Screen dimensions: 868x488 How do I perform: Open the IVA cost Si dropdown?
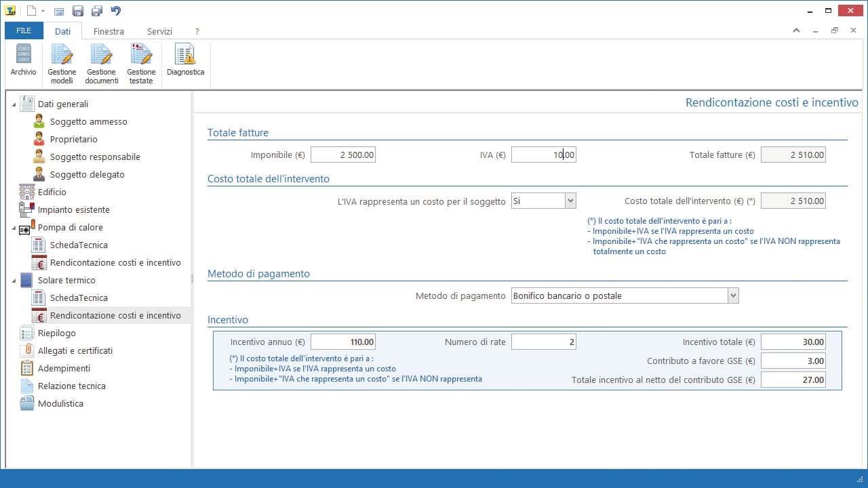pyautogui.click(x=570, y=201)
